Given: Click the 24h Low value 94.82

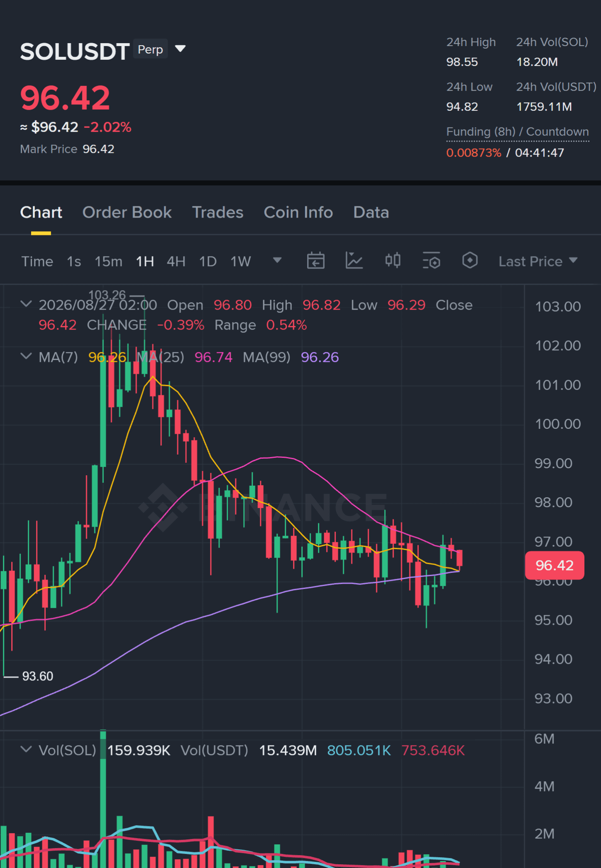Looking at the screenshot, I should pos(462,107).
